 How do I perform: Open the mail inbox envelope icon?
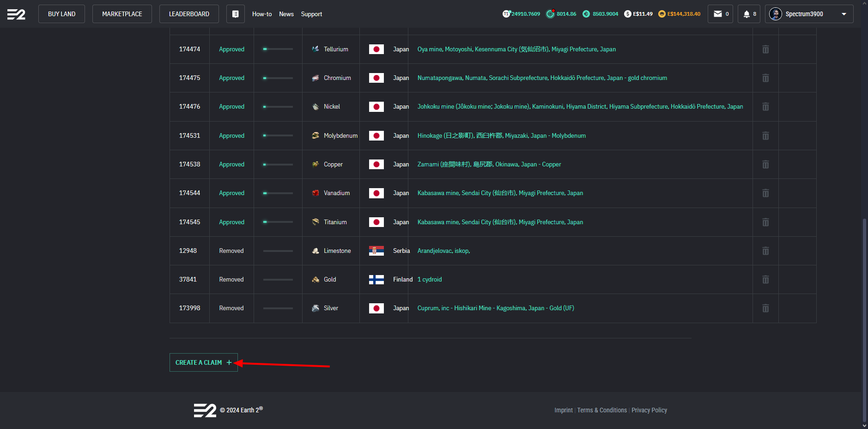(x=717, y=14)
